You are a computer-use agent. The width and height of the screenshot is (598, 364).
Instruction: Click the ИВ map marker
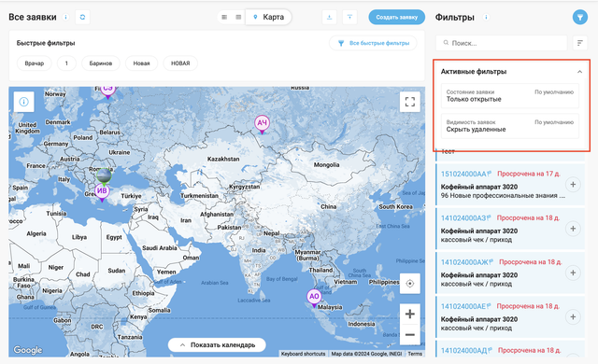point(102,191)
